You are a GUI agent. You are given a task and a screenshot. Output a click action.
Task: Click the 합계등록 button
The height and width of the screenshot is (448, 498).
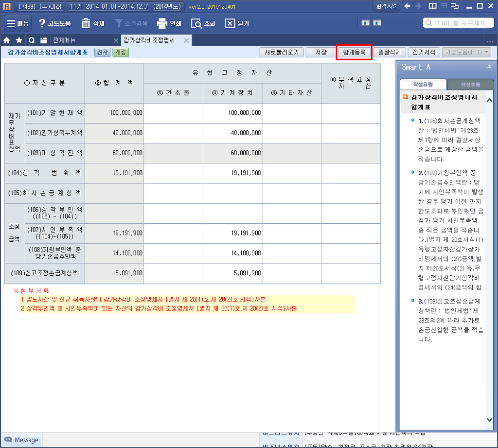click(354, 52)
